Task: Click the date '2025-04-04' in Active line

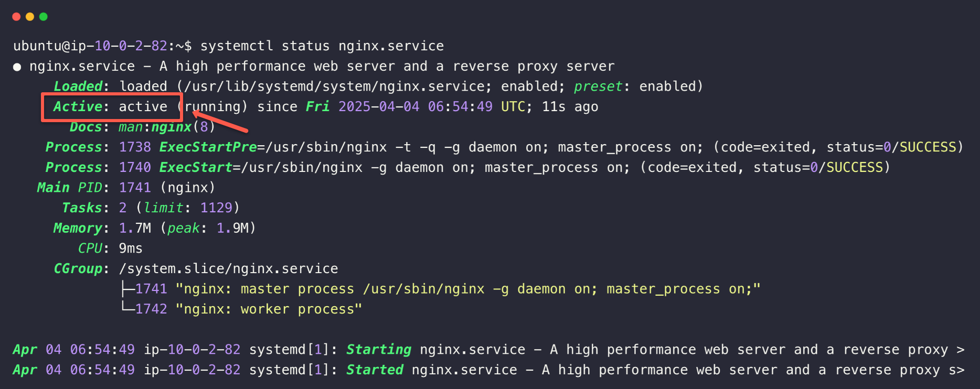Action: [379, 107]
